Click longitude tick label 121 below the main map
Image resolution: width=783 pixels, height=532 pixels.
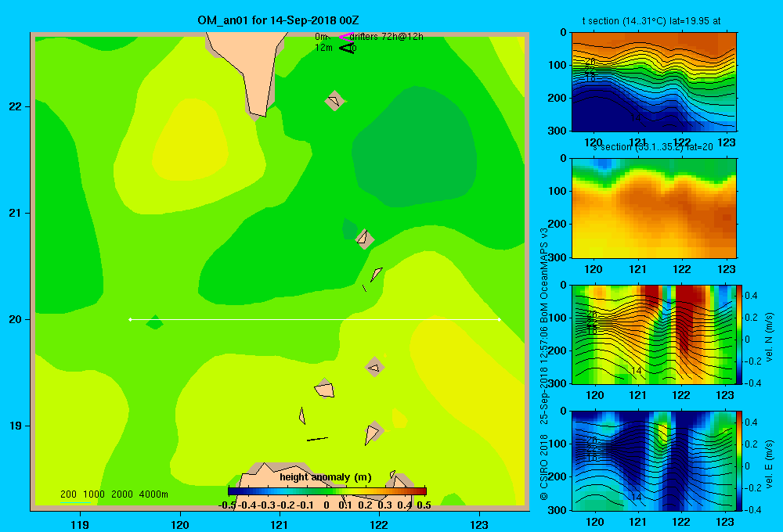pyautogui.click(x=280, y=524)
